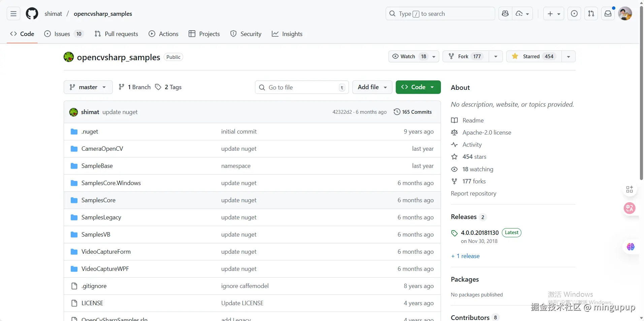
Task: Toggle Watch on this repository
Action: (x=408, y=57)
